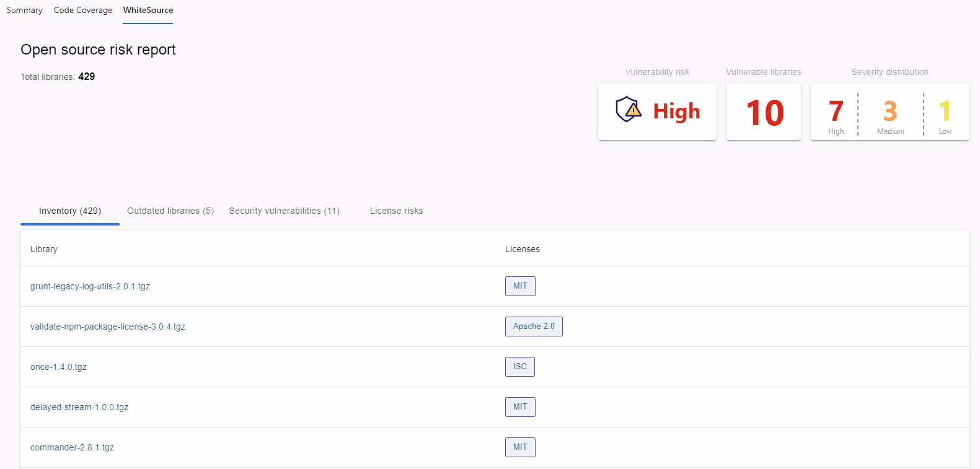Image resolution: width=980 pixels, height=469 pixels.
Task: Click the vulnerability risk shield warning icon
Action: (x=628, y=110)
